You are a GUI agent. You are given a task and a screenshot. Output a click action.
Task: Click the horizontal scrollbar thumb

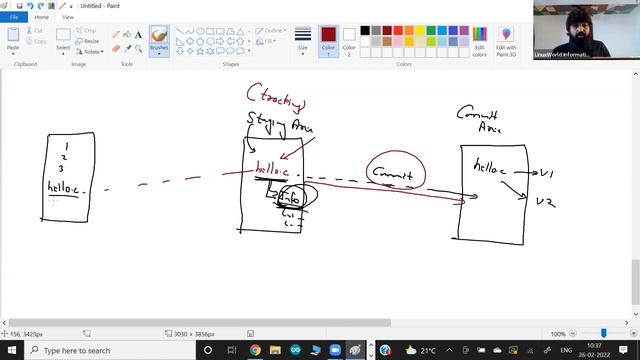[200, 323]
